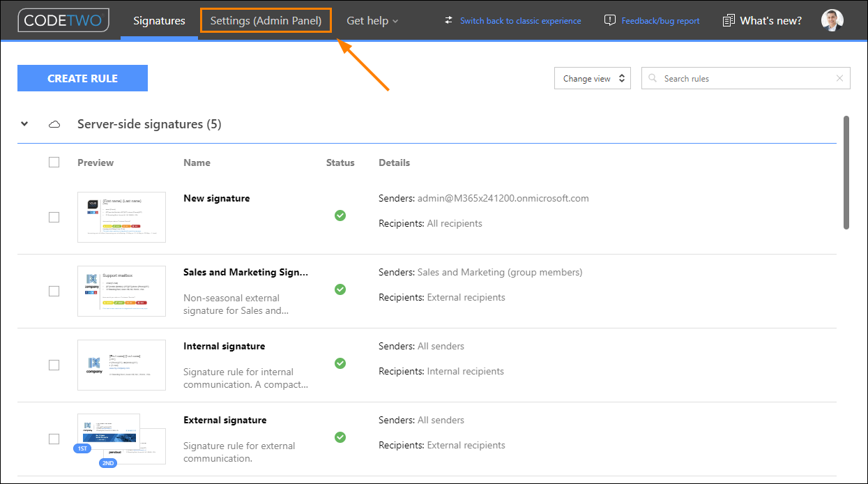The image size is (868, 484).
Task: Click the Sales and Marketing status checkmark
Action: click(x=340, y=289)
